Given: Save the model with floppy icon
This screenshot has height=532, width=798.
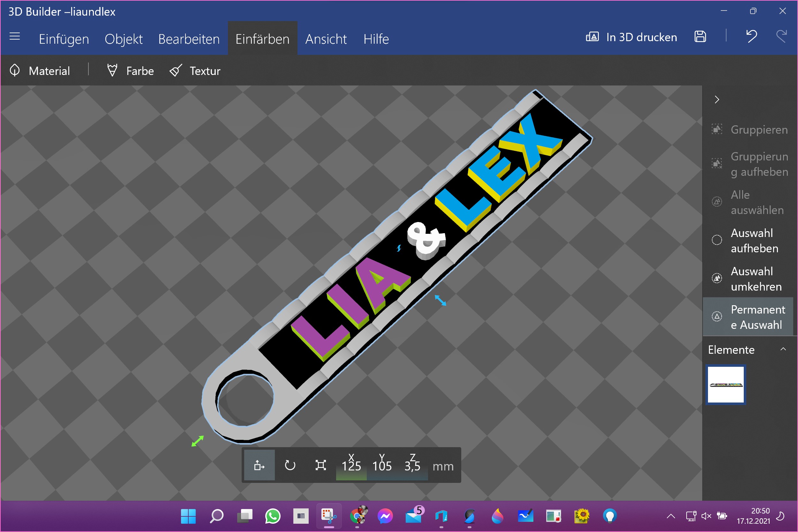Looking at the screenshot, I should coord(700,36).
